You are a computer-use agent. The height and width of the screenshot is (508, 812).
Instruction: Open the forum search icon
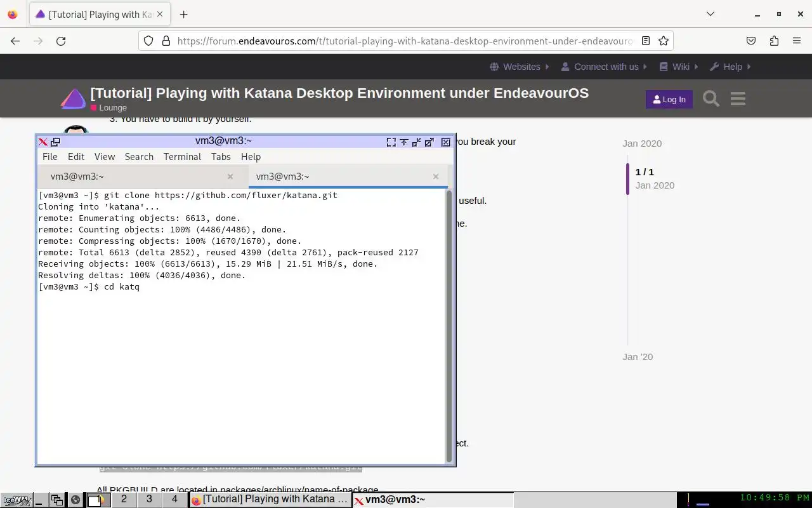(x=711, y=98)
